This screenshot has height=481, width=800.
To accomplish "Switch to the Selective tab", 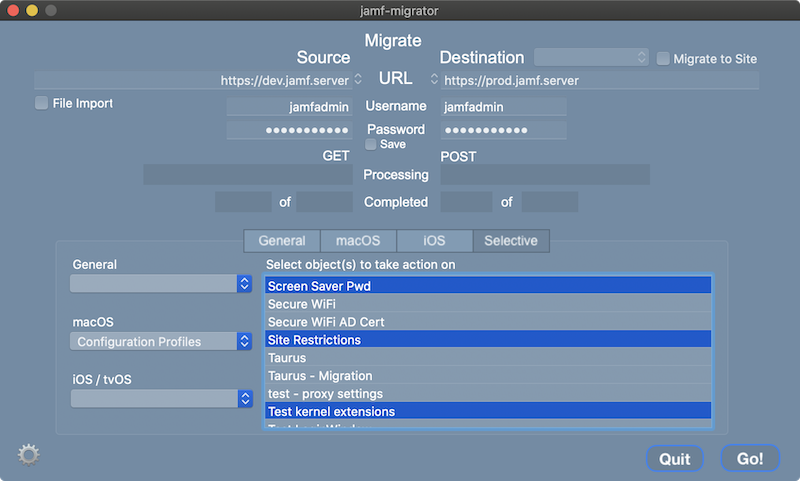I will [511, 241].
